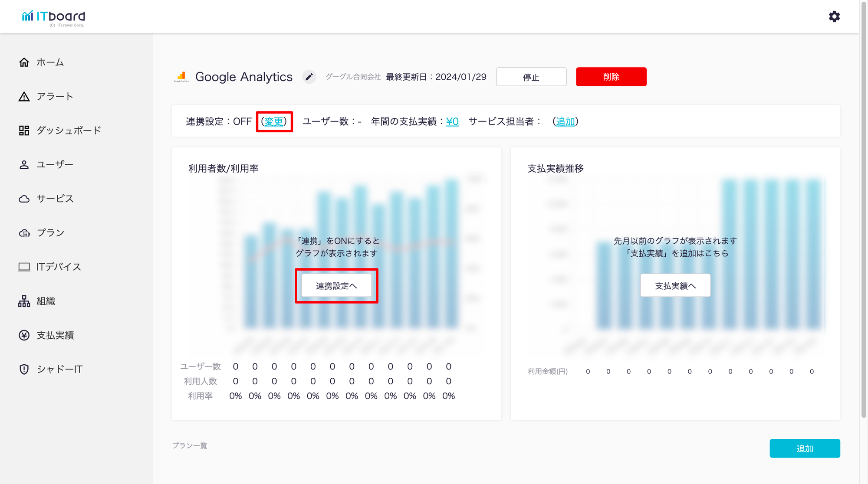Screen dimensions: 868x484
Task: Click the home icon in sidebar
Action: point(24,62)
